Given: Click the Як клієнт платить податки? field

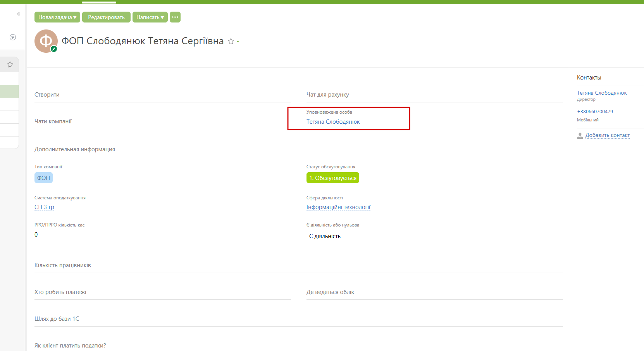Looking at the screenshot, I should click(x=299, y=346).
